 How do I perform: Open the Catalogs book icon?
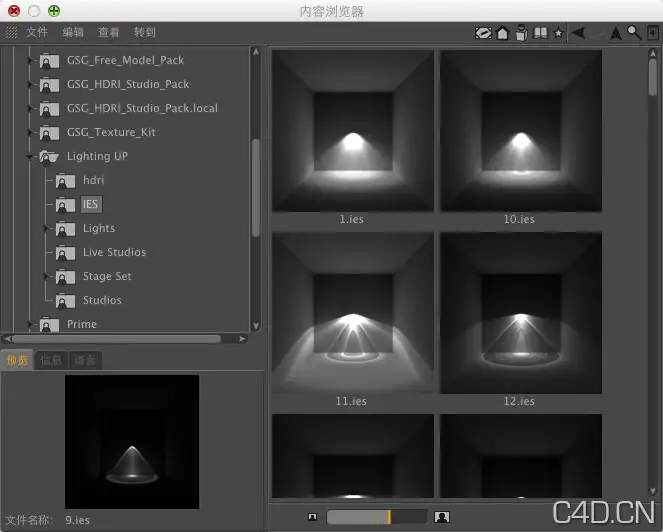[x=540, y=33]
